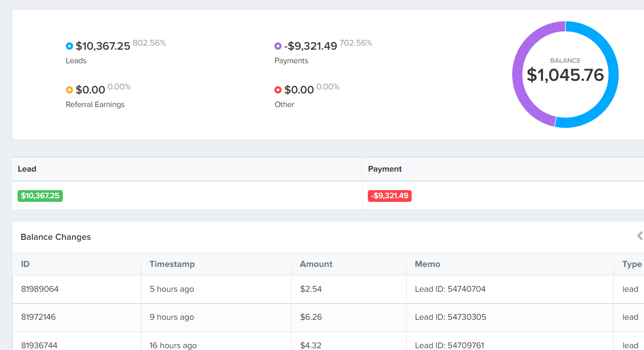This screenshot has height=350, width=644.
Task: Click the blue Leads legend dot
Action: coord(69,46)
